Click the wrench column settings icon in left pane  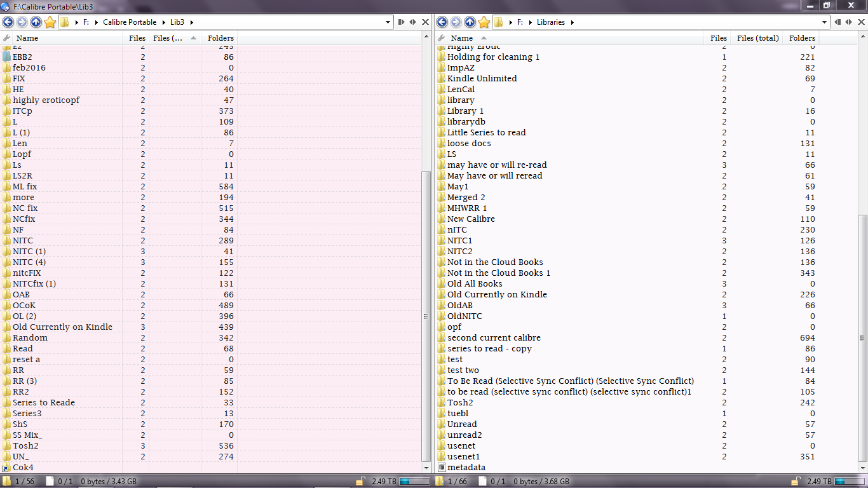pos(7,38)
